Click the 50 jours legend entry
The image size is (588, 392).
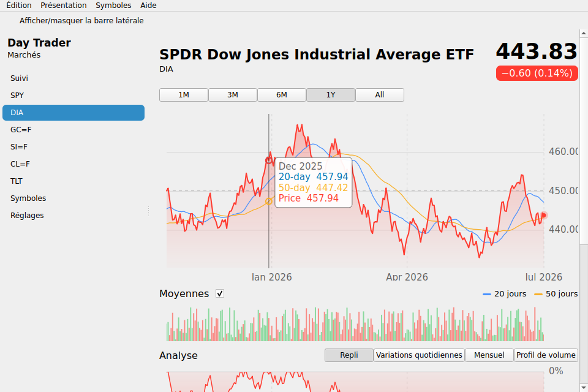556,294
